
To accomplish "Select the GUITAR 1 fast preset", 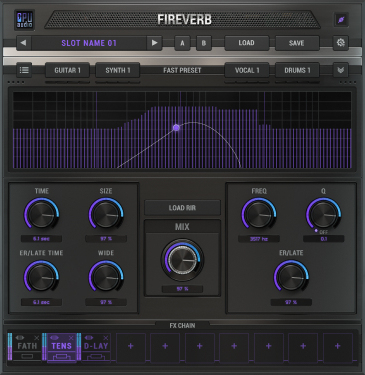I will pos(68,70).
